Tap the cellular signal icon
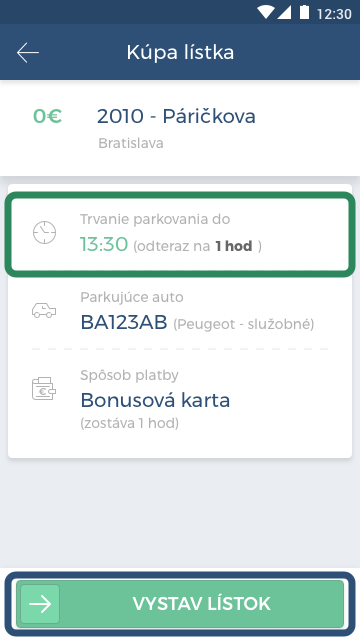 tap(284, 12)
